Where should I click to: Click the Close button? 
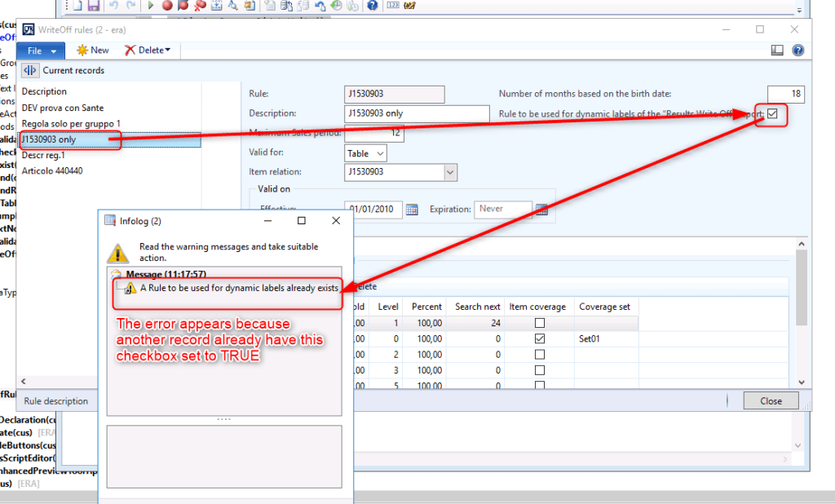(770, 400)
